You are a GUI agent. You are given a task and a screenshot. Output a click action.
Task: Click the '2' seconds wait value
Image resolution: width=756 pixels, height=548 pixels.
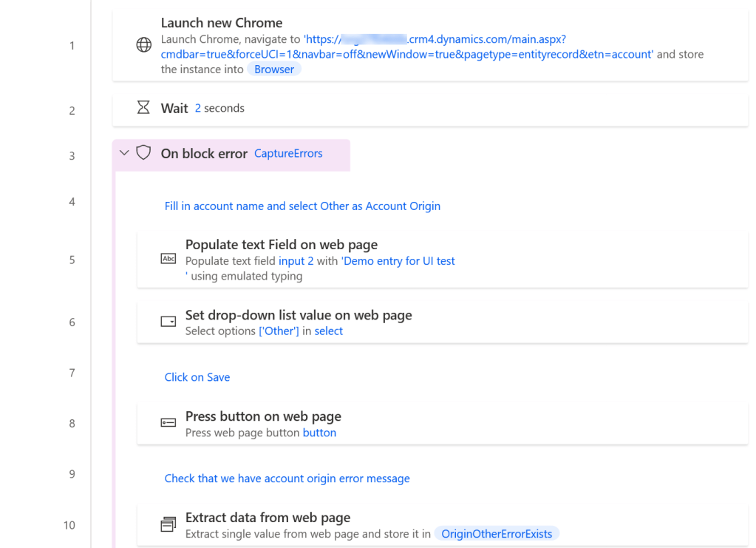tap(198, 108)
